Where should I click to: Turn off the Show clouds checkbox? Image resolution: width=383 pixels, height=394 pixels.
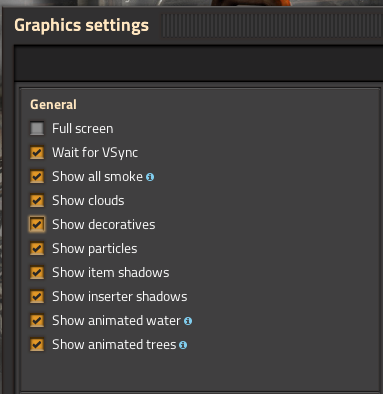pos(37,201)
